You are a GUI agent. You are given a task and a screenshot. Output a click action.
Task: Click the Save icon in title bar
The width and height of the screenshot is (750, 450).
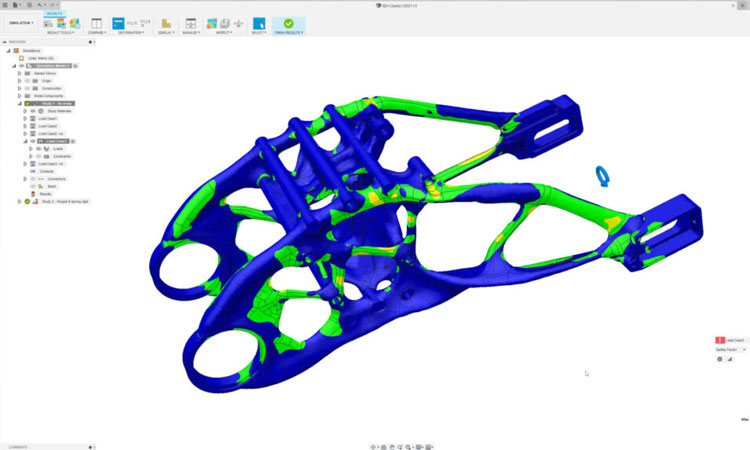[29, 5]
